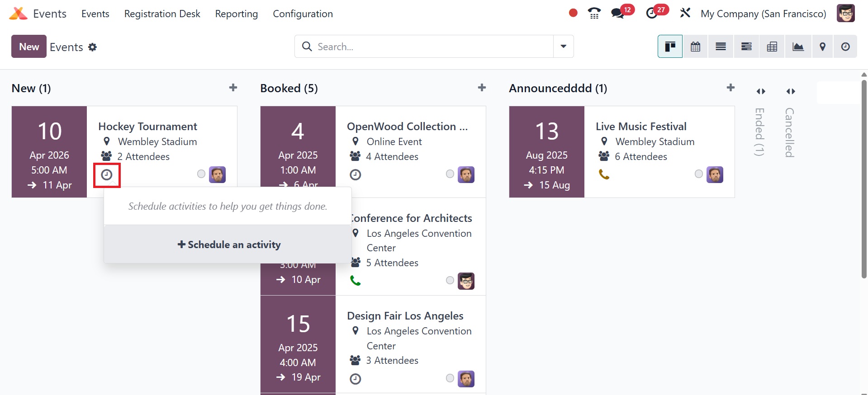Open the activity view
This screenshot has width=868, height=395.
845,47
